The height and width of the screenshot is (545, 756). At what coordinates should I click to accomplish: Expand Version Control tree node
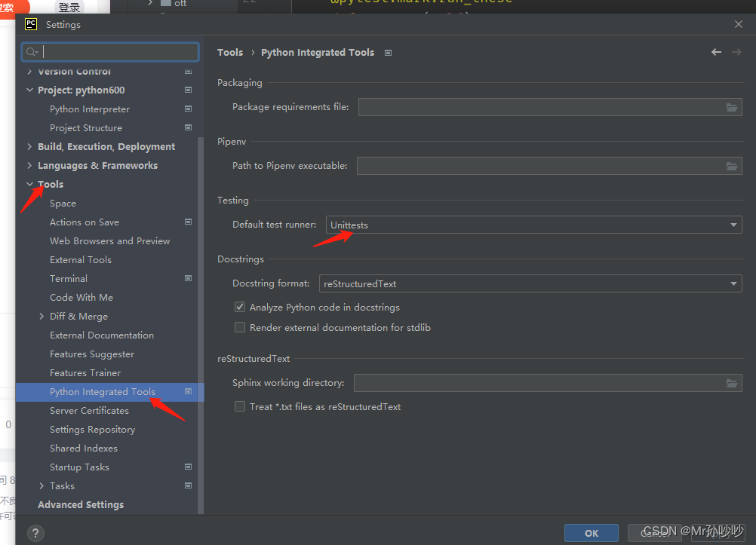point(29,72)
